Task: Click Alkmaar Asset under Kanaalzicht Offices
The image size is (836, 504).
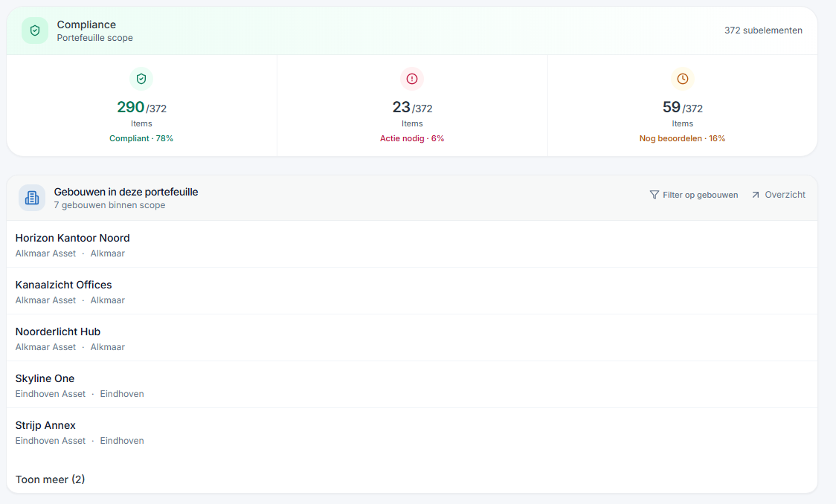Action: (45, 300)
